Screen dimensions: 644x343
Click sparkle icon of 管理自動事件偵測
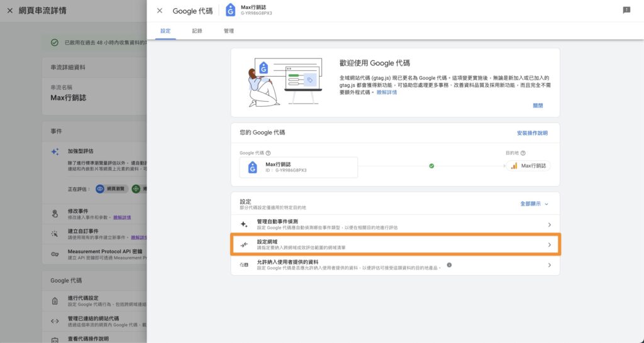pos(244,224)
